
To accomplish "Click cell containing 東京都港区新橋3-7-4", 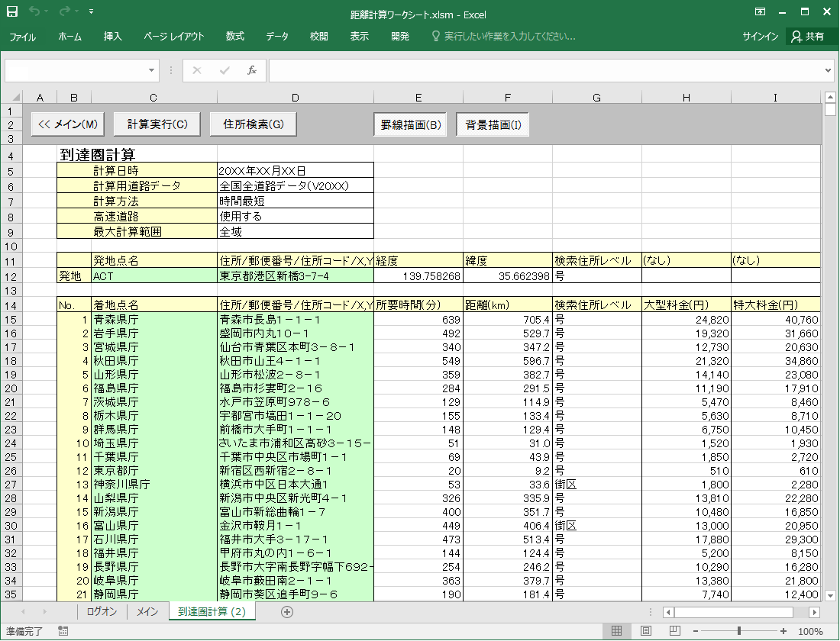I will pyautogui.click(x=296, y=275).
